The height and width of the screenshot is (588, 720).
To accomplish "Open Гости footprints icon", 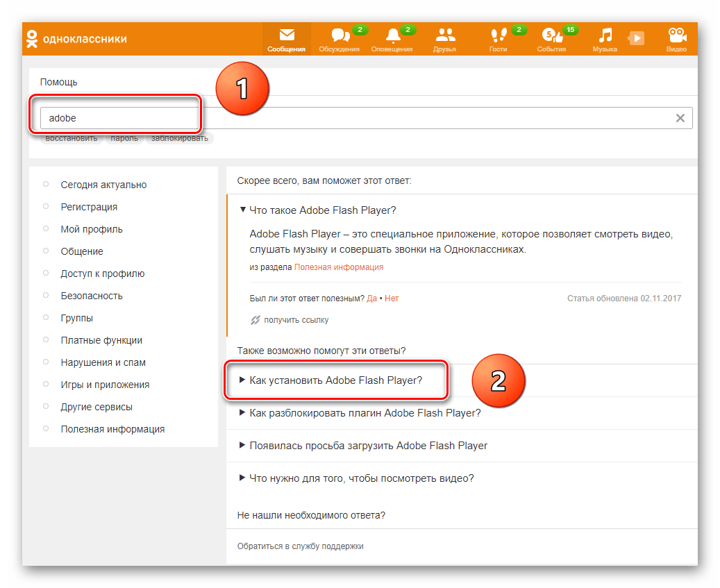I will pyautogui.click(x=498, y=36).
